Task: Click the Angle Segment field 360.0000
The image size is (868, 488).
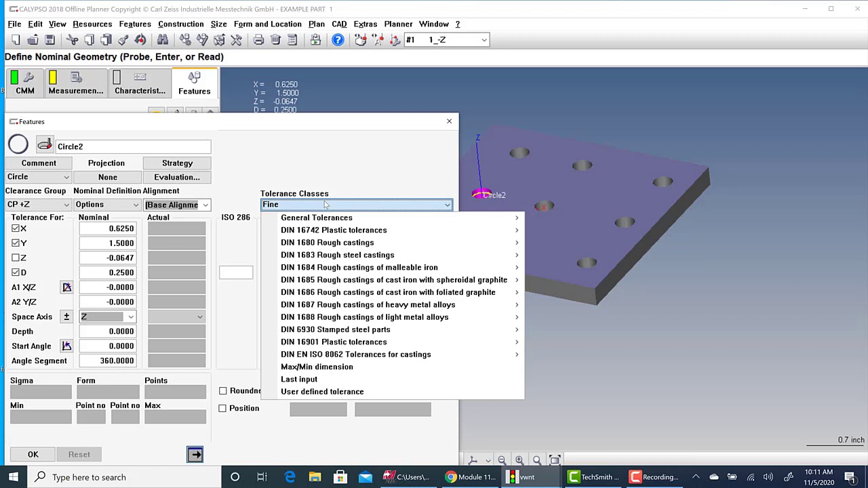Action: pos(107,361)
